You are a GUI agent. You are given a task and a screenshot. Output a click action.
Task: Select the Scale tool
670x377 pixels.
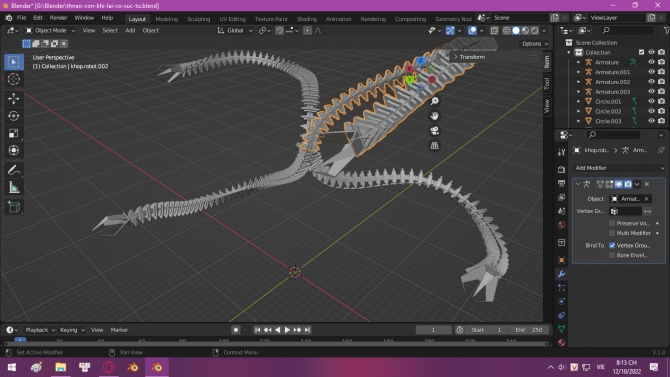click(14, 133)
